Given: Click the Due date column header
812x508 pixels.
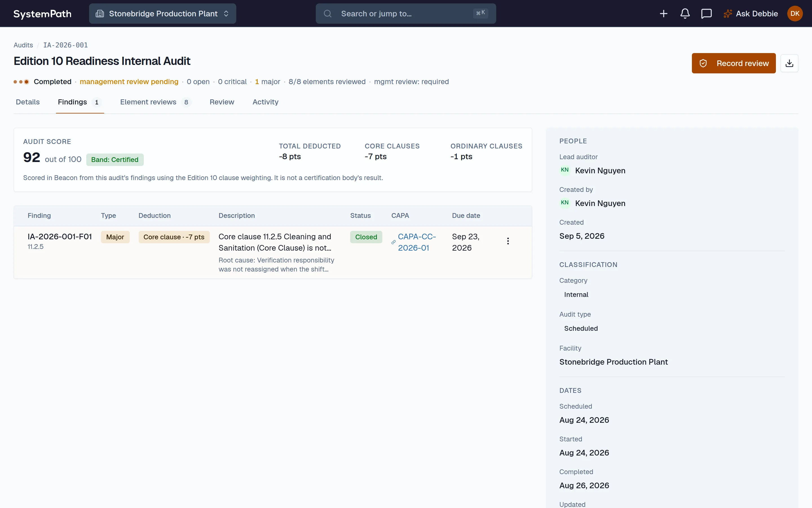Looking at the screenshot, I should pyautogui.click(x=466, y=216).
